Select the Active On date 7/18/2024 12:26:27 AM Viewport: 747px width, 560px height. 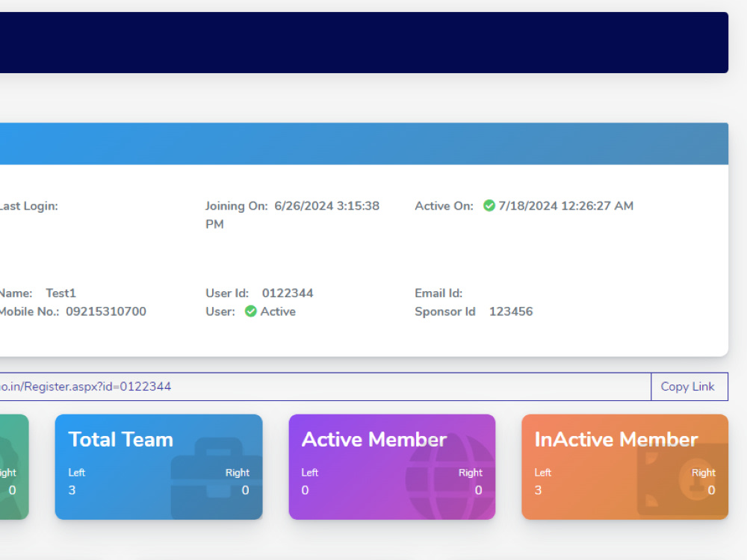click(x=566, y=206)
